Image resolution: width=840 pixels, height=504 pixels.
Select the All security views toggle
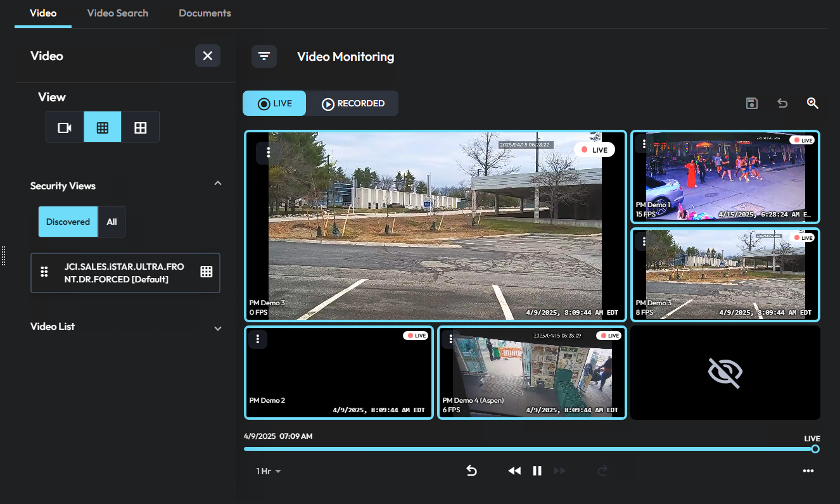(111, 222)
